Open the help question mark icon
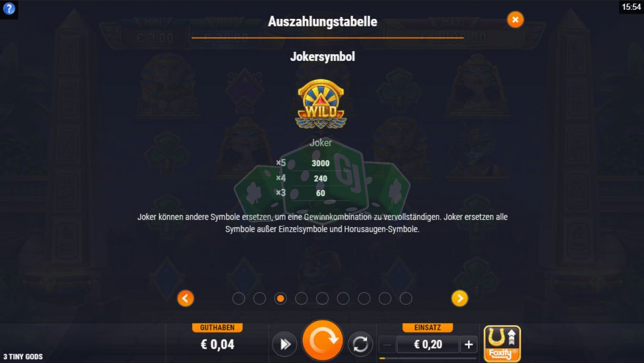Viewport: 644px width, 363px height. click(9, 8)
